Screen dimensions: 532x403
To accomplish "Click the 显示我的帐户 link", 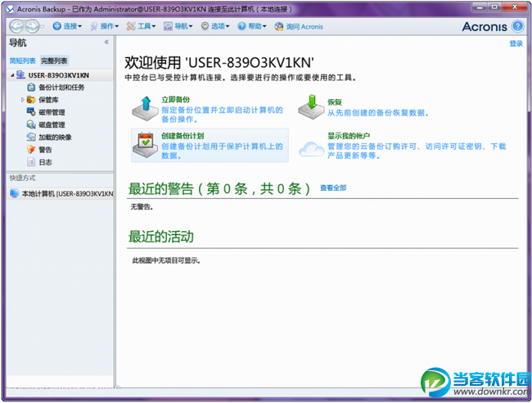I will point(349,136).
